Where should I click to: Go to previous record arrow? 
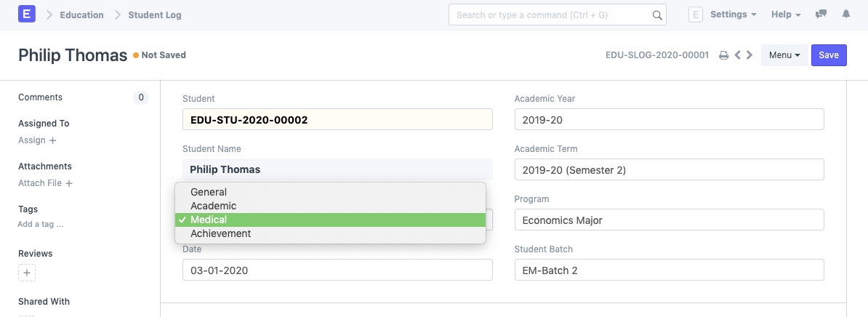738,55
